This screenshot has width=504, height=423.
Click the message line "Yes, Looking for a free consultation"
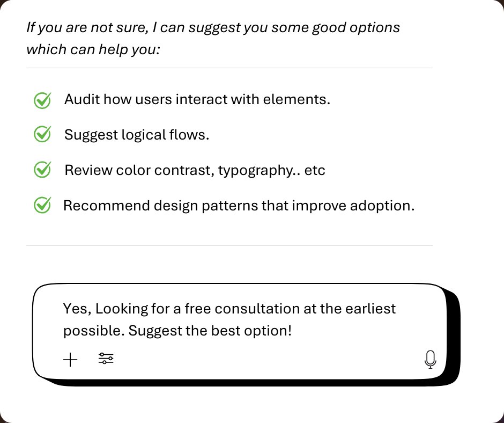click(x=229, y=309)
